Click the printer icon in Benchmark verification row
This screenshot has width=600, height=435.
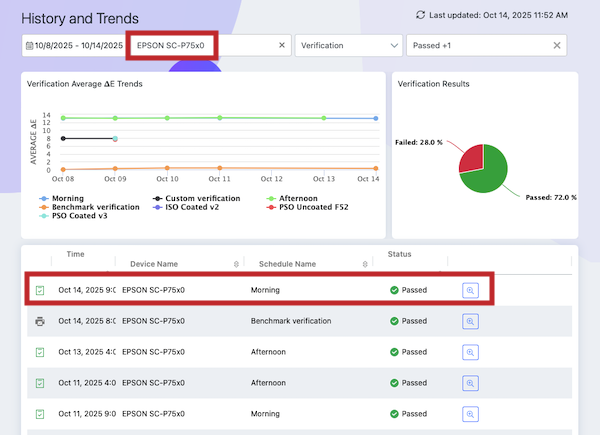coord(39,321)
